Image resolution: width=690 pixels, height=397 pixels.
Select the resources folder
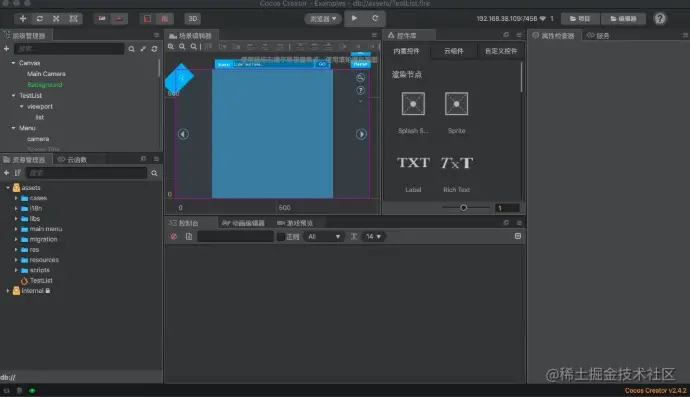[44, 260]
